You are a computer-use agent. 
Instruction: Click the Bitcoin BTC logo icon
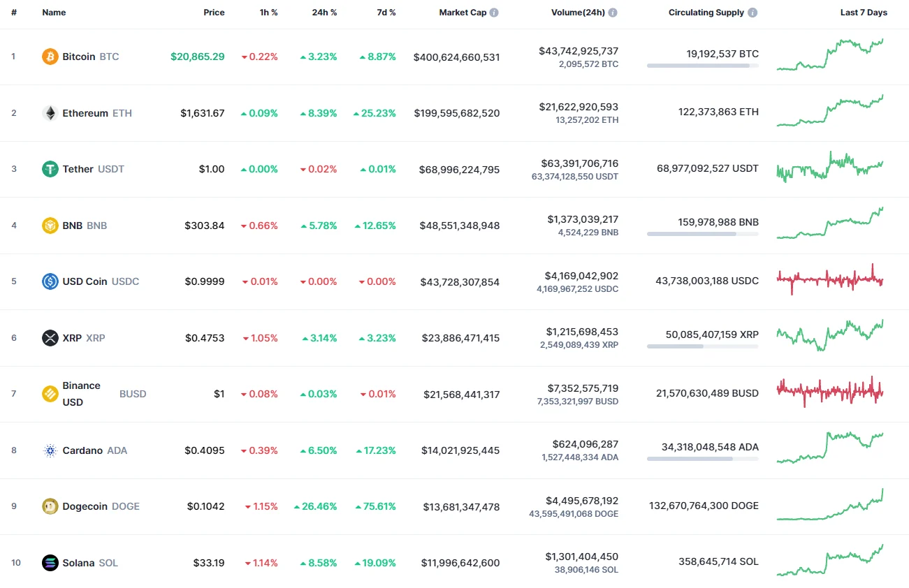[x=48, y=57]
